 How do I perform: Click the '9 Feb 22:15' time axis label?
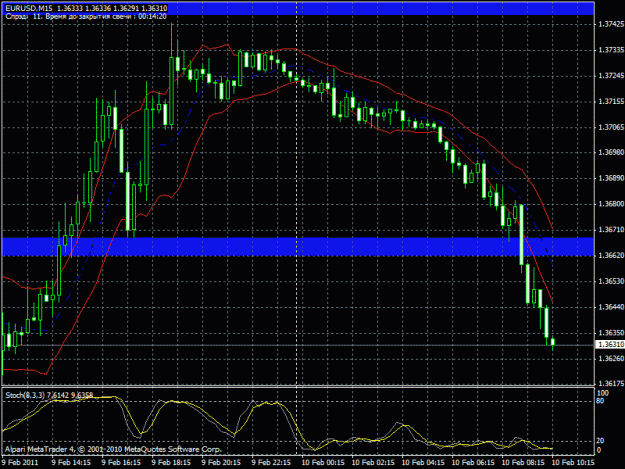pyautogui.click(x=271, y=462)
